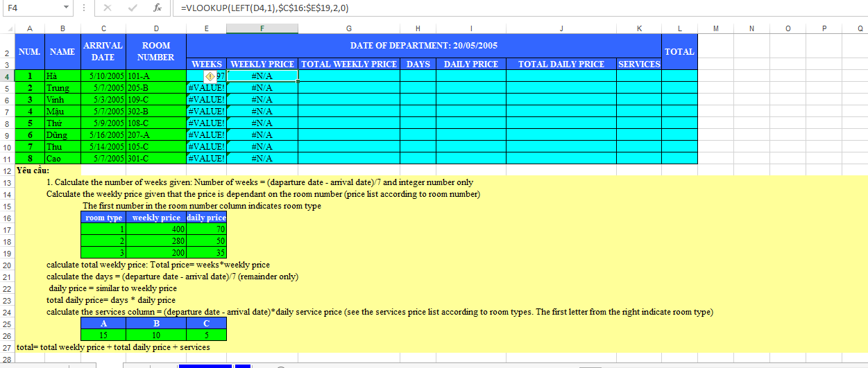Select the #VALUE! cell in Trung's row
The width and height of the screenshot is (868, 368).
pyautogui.click(x=207, y=88)
